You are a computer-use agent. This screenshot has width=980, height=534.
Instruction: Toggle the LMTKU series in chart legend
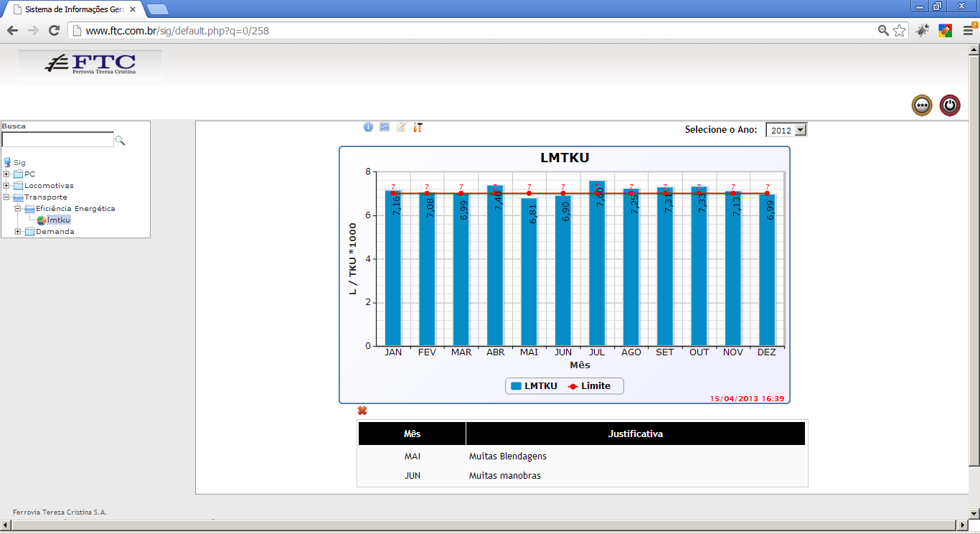[534, 386]
